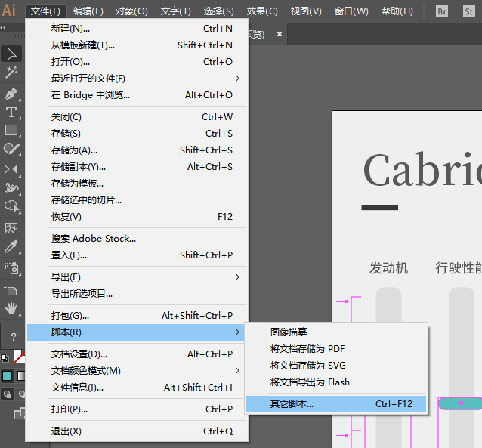The width and height of the screenshot is (482, 448).
Task: Select the Pen tool
Action: 11,94
